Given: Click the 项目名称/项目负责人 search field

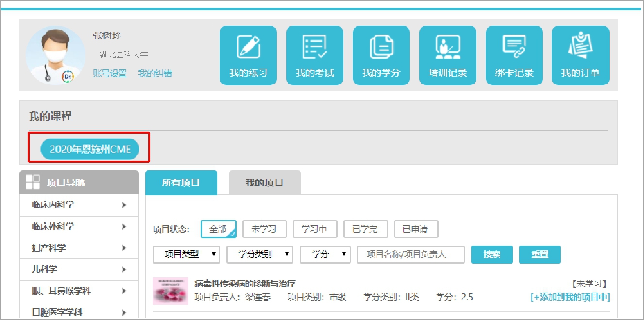Looking at the screenshot, I should (x=411, y=254).
